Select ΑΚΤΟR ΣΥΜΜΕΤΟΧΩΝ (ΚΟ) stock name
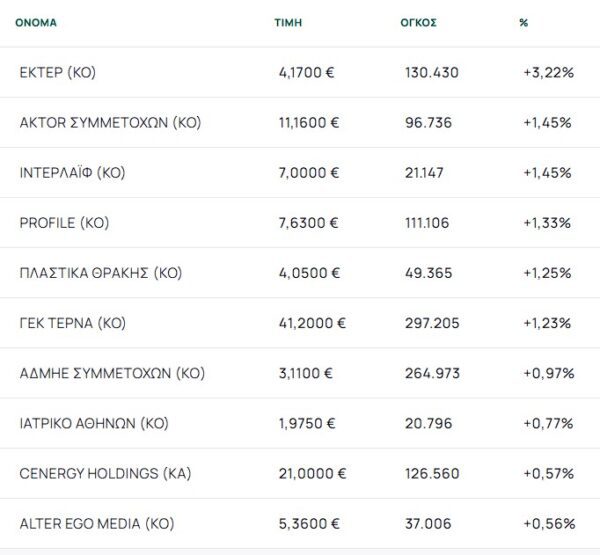The image size is (600, 555). pos(110,123)
